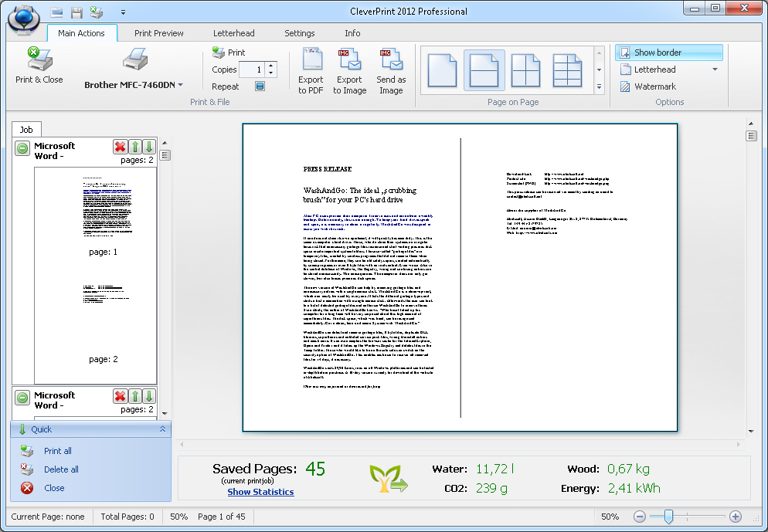This screenshot has width=768, height=532.
Task: Click the previewed press release page
Action: click(x=460, y=277)
